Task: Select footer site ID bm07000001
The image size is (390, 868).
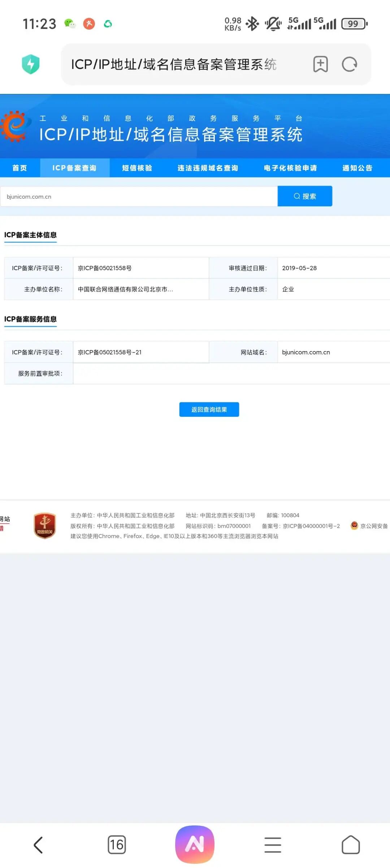Action: tap(234, 526)
